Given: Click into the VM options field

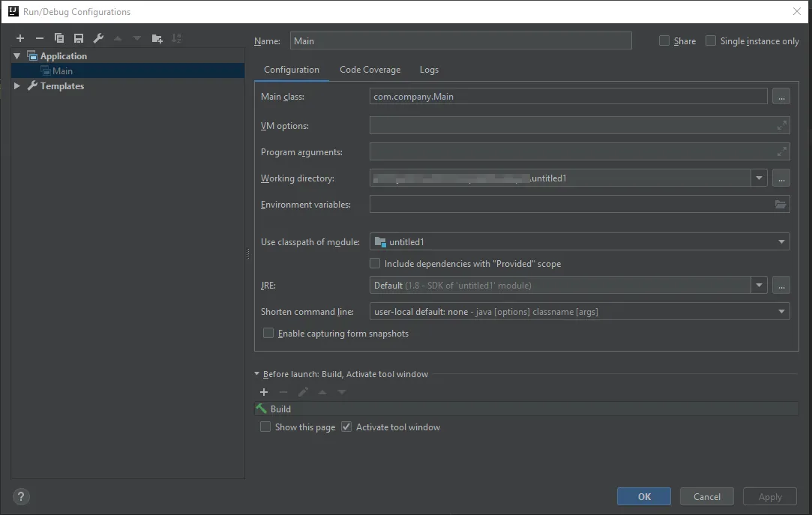Looking at the screenshot, I should click(571, 126).
